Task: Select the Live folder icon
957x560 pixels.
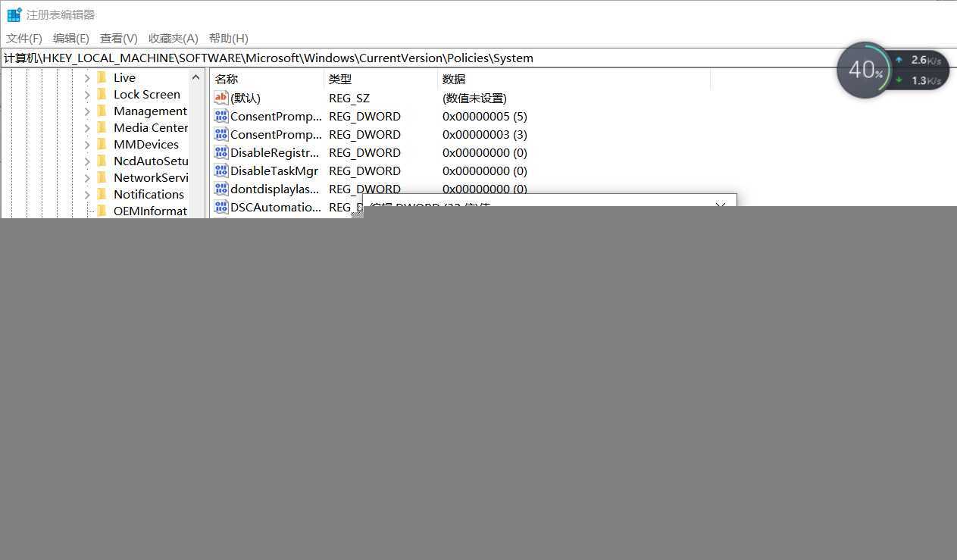Action: tap(102, 77)
